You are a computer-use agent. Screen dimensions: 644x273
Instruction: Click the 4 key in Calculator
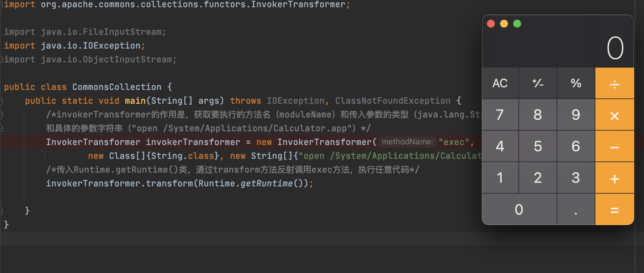coord(500,146)
